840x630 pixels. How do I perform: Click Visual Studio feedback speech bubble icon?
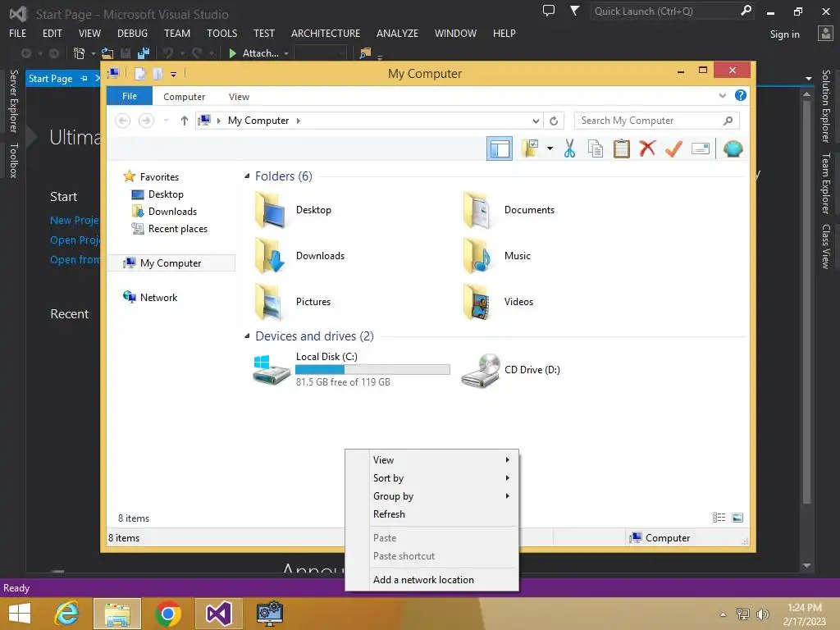point(549,11)
